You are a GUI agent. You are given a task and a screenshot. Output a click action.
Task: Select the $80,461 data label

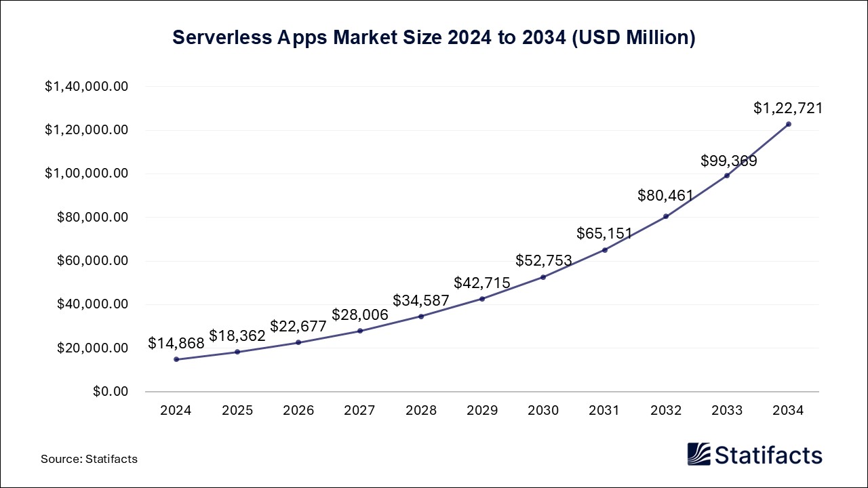coord(666,196)
